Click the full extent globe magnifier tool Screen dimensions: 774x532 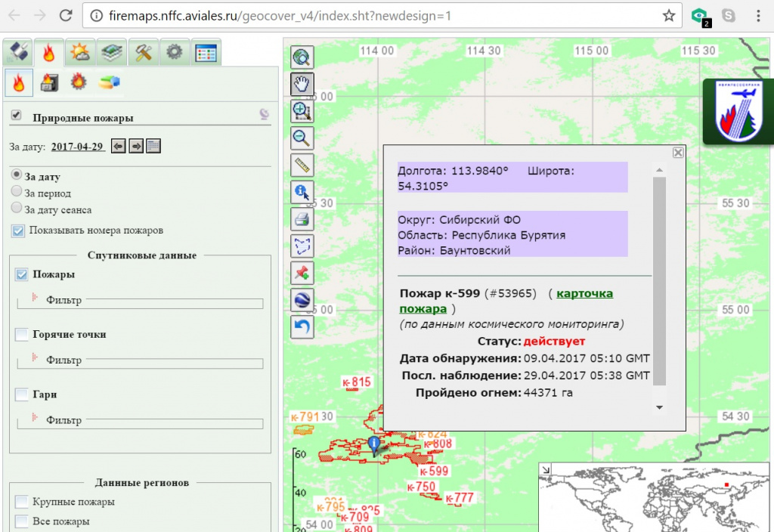coord(302,57)
